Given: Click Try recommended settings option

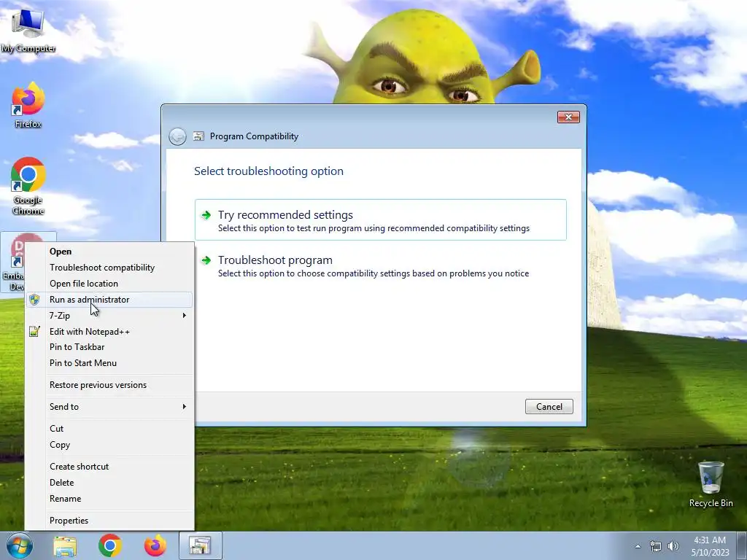Looking at the screenshot, I should 381,220.
